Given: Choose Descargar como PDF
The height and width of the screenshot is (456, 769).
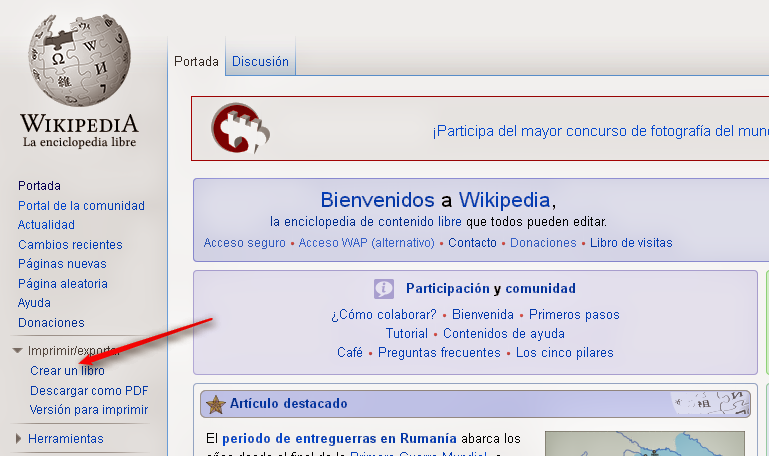Looking at the screenshot, I should (x=89, y=391).
